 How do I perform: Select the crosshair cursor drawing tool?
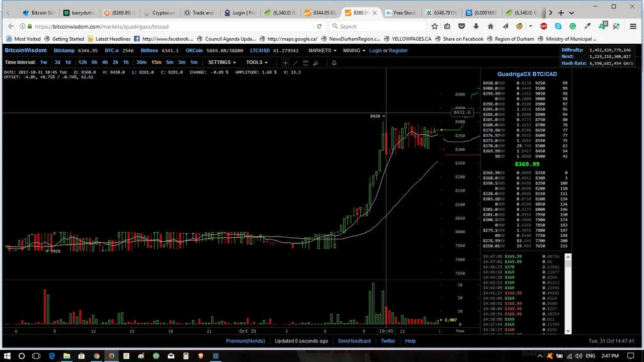point(285,63)
